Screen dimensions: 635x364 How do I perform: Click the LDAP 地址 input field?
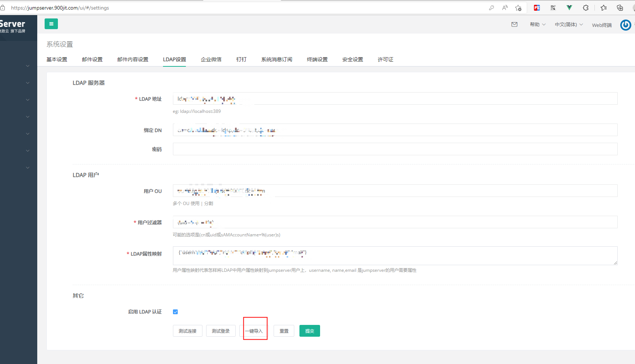[x=395, y=98]
